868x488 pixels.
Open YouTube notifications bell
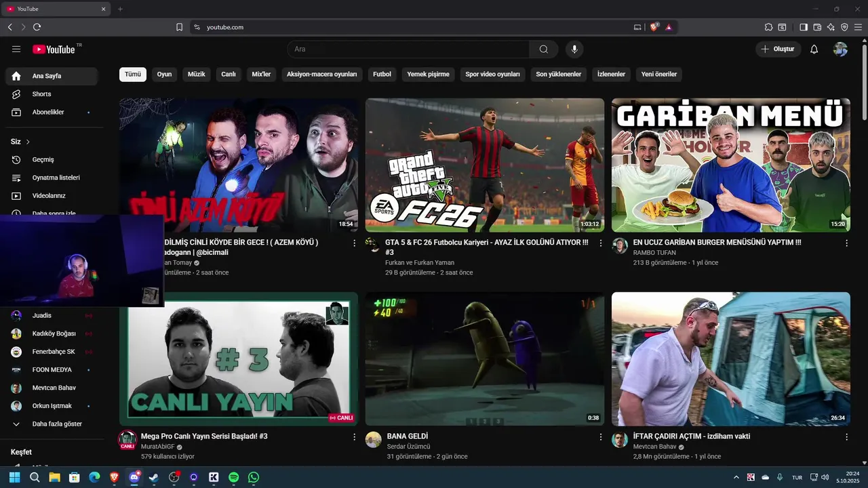[x=814, y=49]
